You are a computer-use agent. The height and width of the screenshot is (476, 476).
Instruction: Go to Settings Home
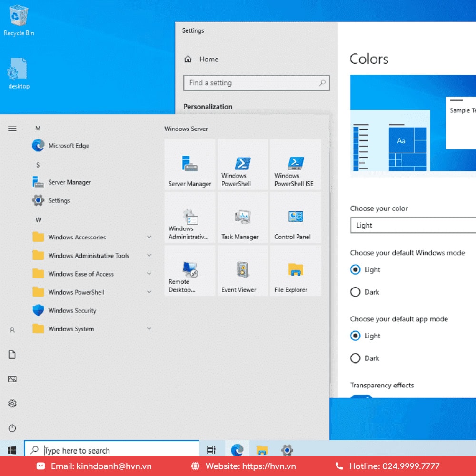click(201, 59)
